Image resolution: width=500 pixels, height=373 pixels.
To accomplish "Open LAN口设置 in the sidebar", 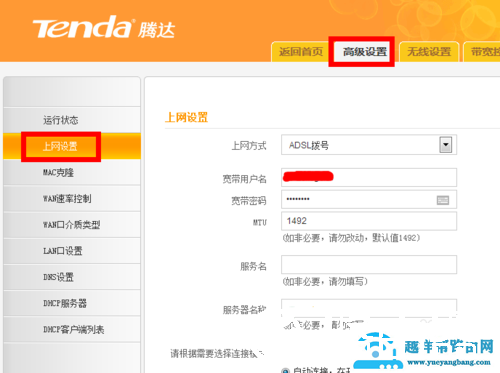I will pyautogui.click(x=72, y=251).
